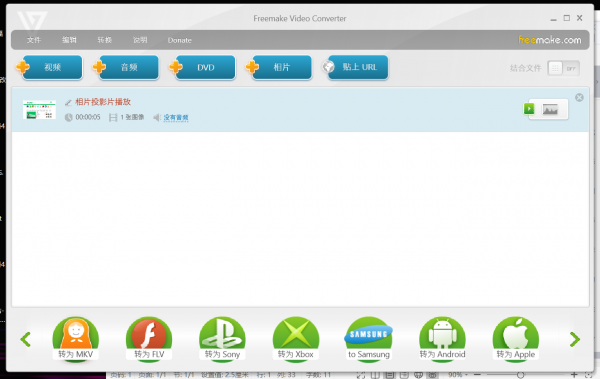Screen dimensions: 600x379
Task: Toggle the join files OFF switch
Action: pos(563,68)
